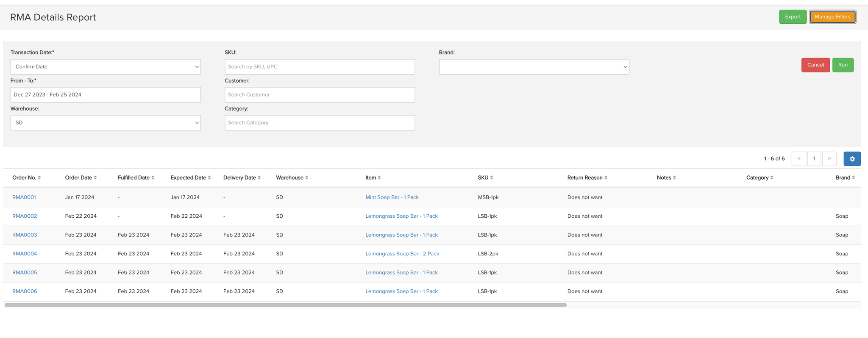Sort by Return Reason column
The image size is (868, 338).
pos(587,178)
